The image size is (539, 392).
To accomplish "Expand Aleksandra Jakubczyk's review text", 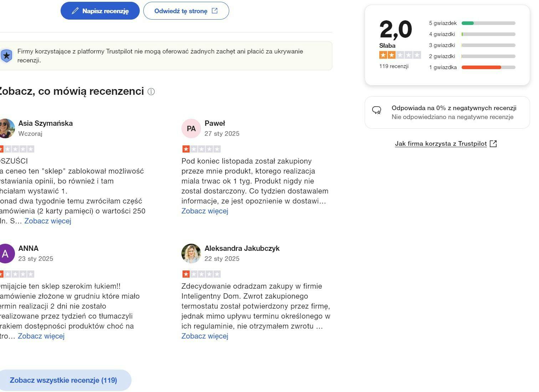I will 205,336.
